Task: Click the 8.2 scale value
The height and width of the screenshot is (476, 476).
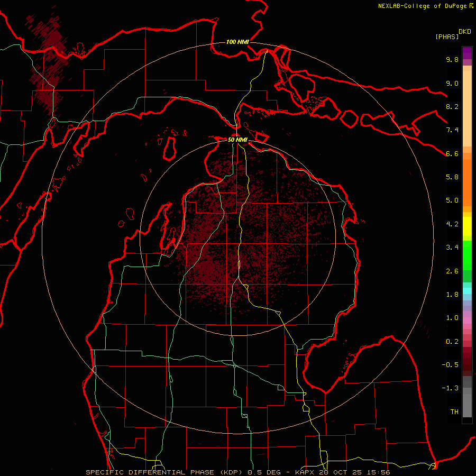Action: coord(452,106)
